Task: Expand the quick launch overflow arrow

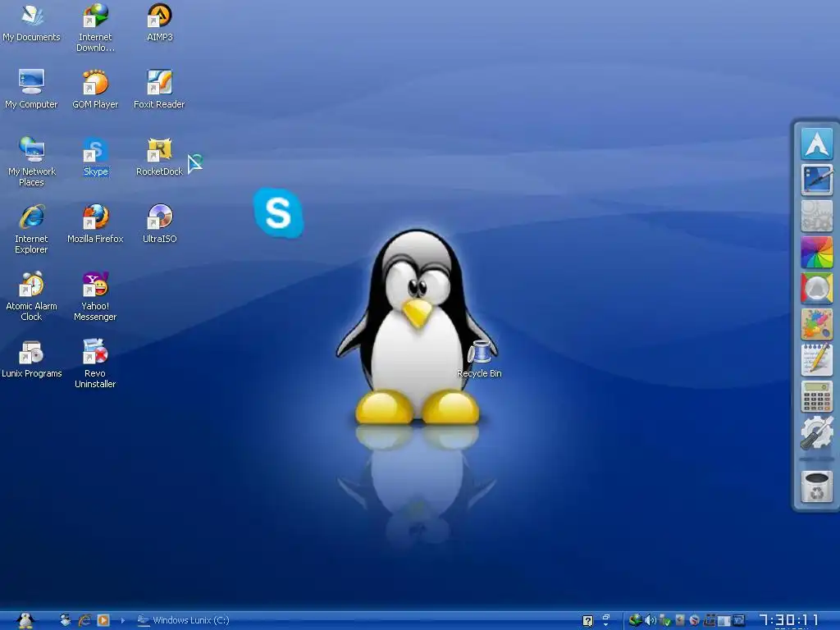Action: tap(123, 620)
